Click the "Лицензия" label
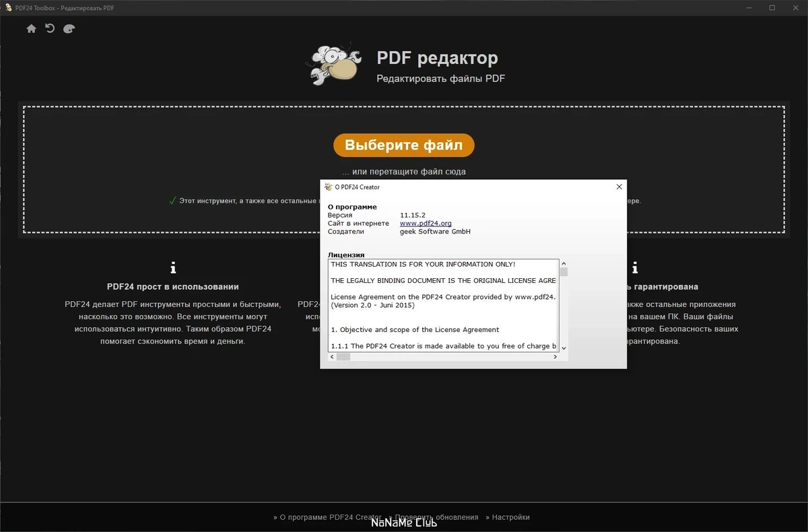This screenshot has width=808, height=532. [346, 255]
